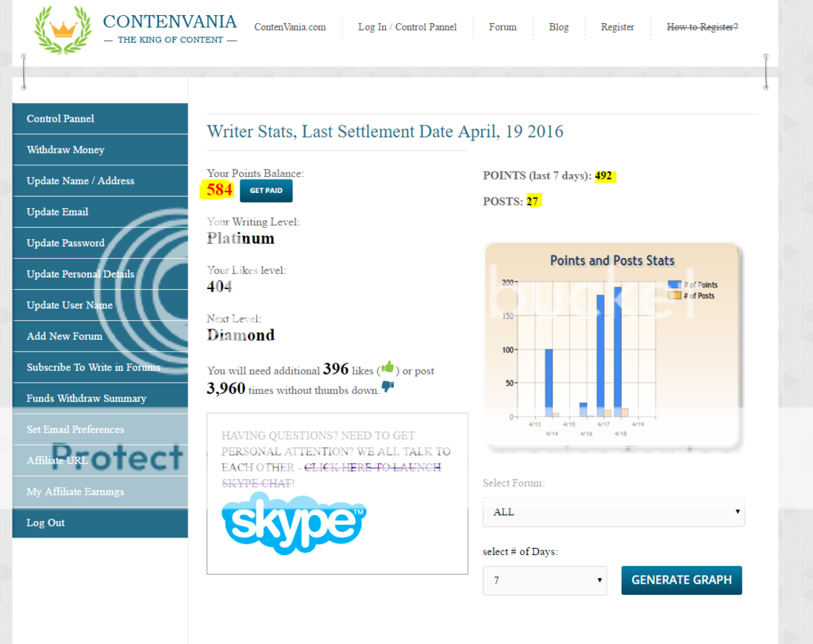This screenshot has width=813, height=644.
Task: Click Log In / Control Panel link
Action: click(406, 27)
